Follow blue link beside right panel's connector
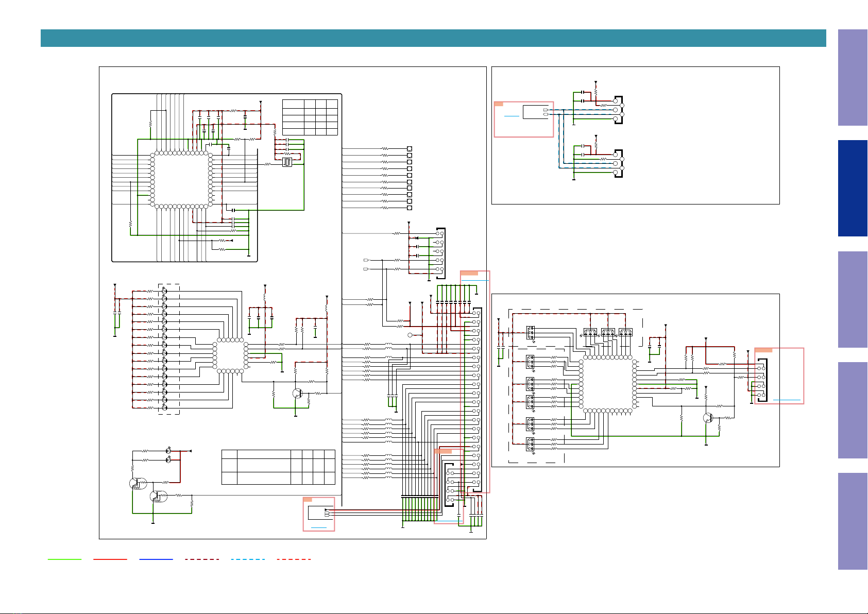 (787, 400)
